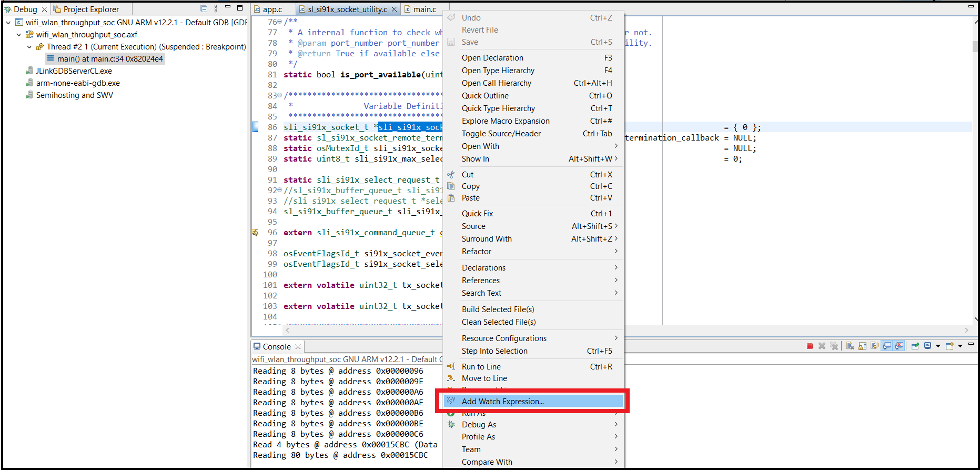
Task: Click the collapse-all icon in Debug view
Action: point(204,9)
